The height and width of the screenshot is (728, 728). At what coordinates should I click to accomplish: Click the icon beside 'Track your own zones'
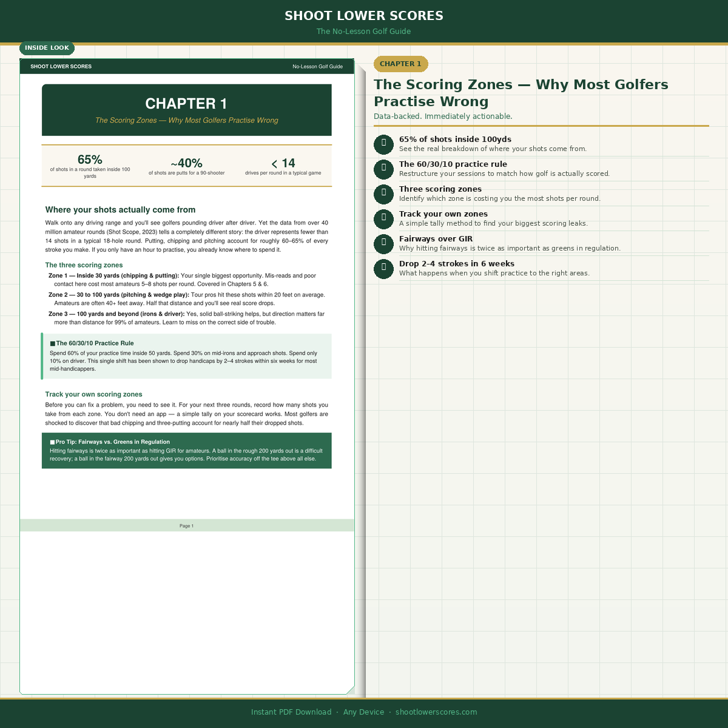(x=383, y=218)
